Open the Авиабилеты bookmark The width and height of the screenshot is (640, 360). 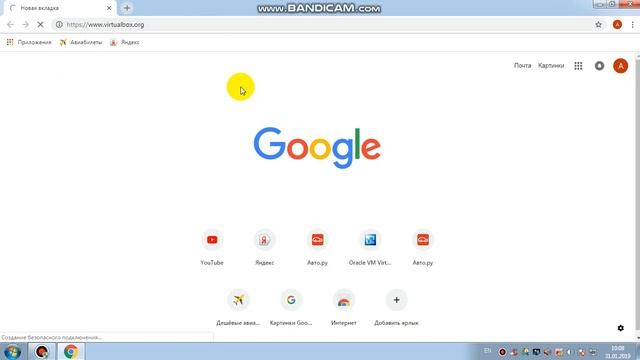(81, 42)
